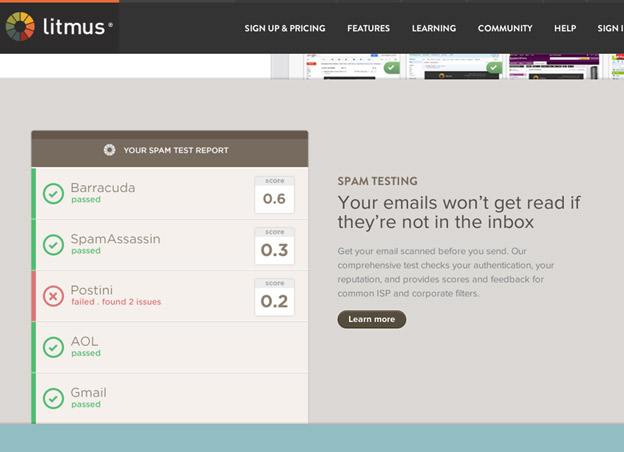Click the litmus wordmark in header
Viewport: 624px width, 452px height.
tap(74, 27)
